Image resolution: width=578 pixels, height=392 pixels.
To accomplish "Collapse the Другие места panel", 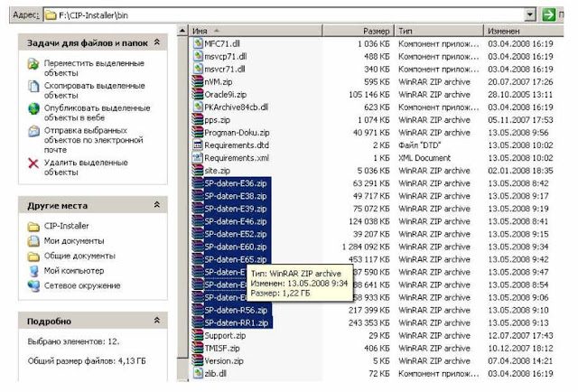I will (x=157, y=205).
